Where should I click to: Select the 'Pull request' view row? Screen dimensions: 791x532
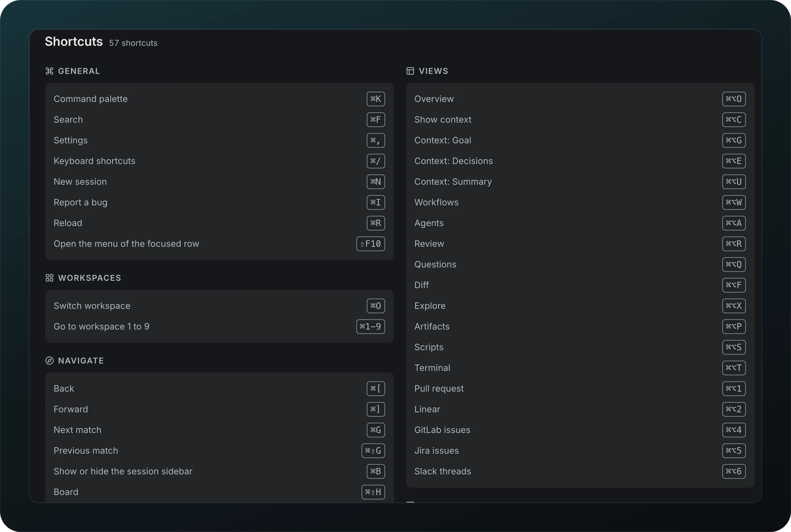pyautogui.click(x=580, y=388)
